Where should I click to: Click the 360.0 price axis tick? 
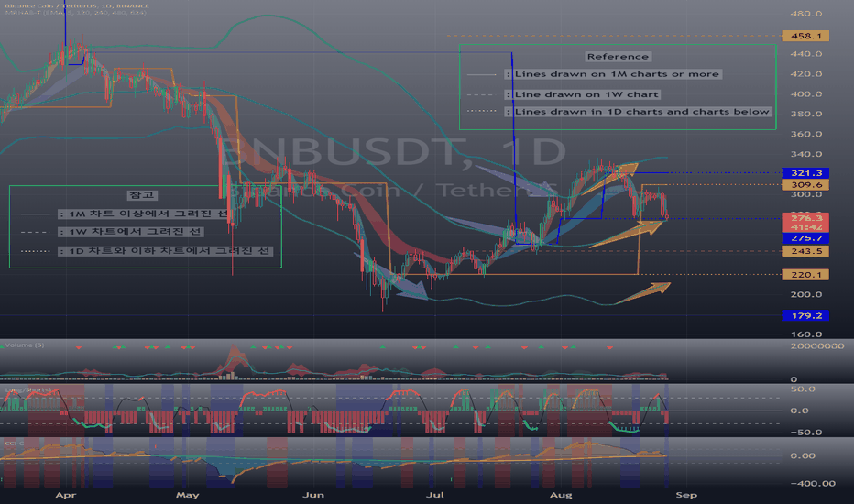[806, 134]
